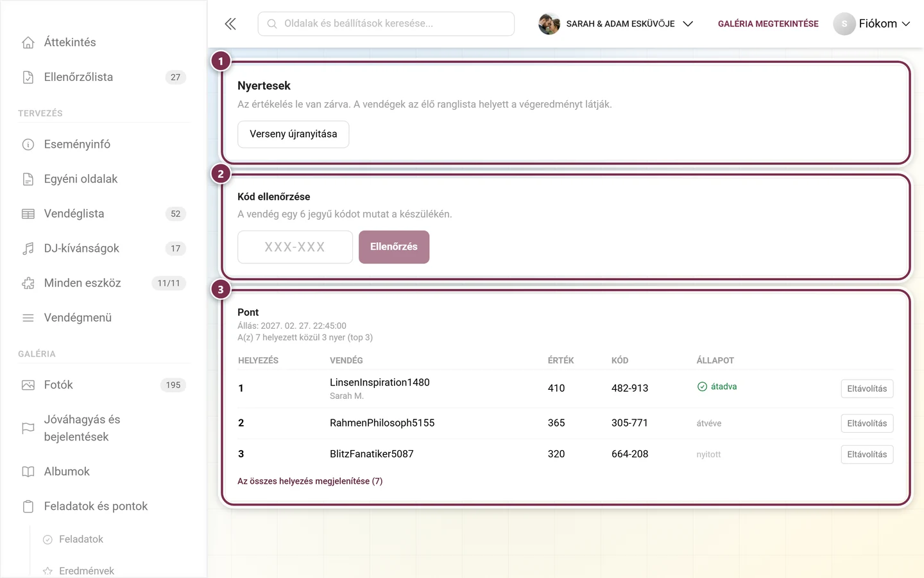Click the Vendéglista table icon
Viewport: 924px width, 578px height.
28,214
